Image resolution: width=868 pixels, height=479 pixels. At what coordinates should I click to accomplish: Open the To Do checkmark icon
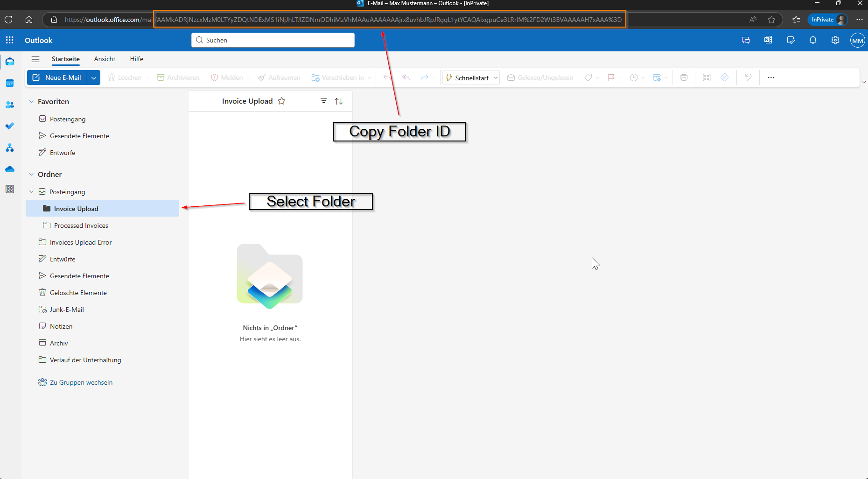pyautogui.click(x=10, y=126)
